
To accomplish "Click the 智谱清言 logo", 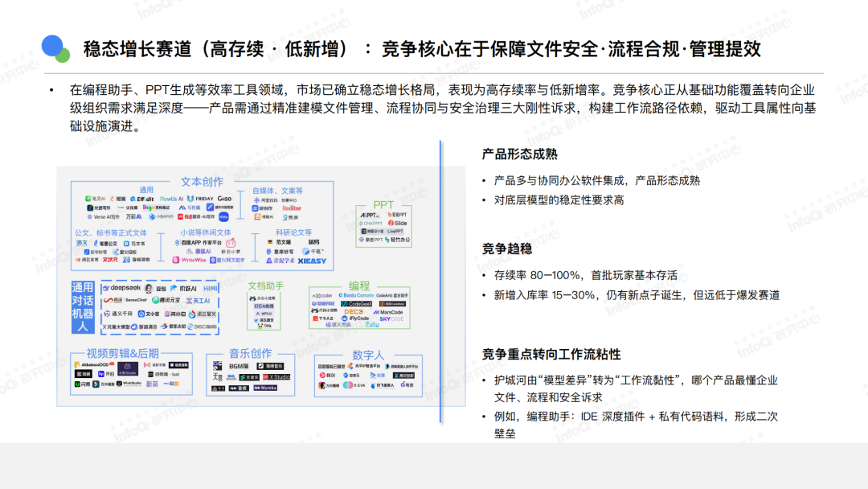I will coord(144,327).
